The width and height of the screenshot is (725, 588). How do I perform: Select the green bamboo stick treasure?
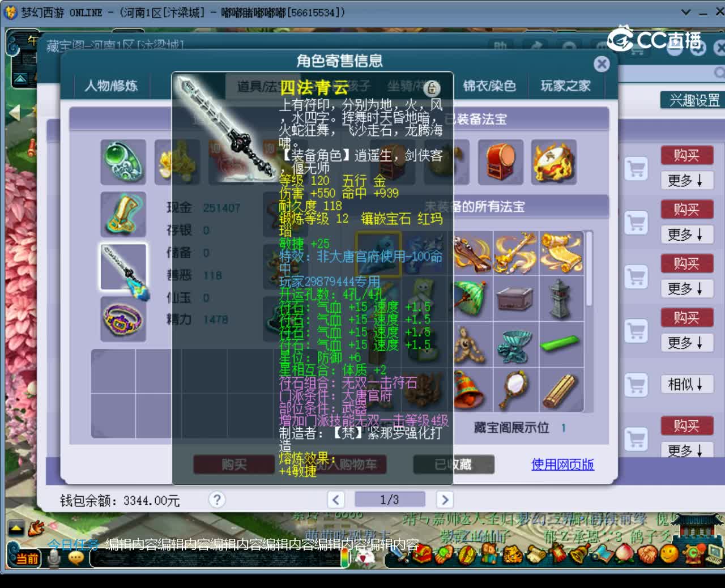pos(561,344)
